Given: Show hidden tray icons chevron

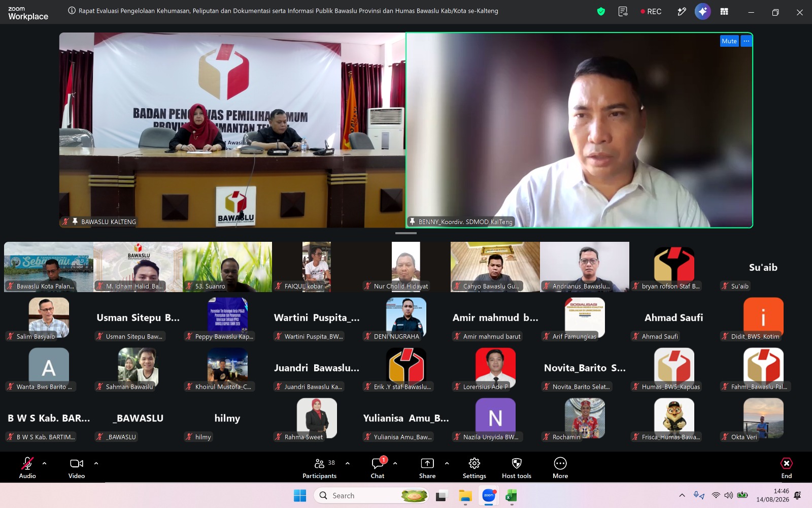Looking at the screenshot, I should (682, 495).
